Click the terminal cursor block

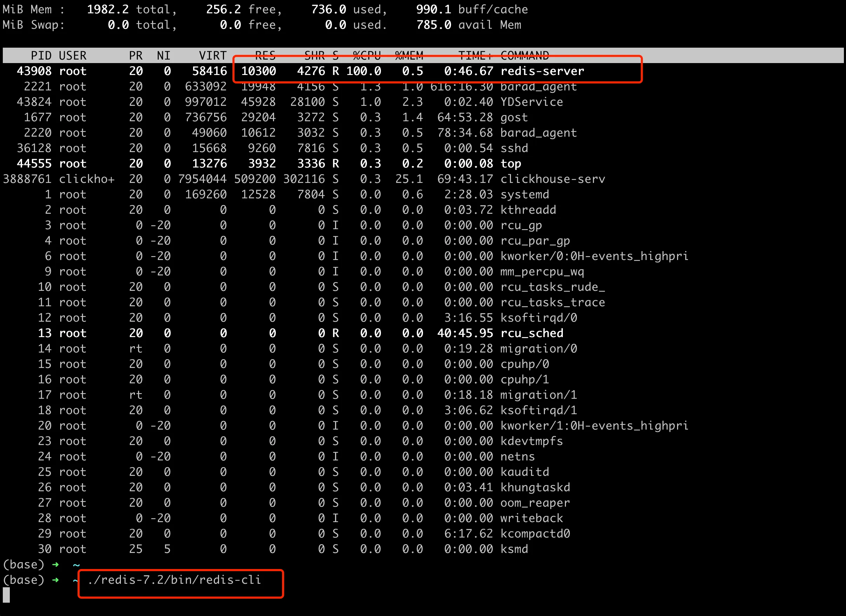click(x=6, y=595)
